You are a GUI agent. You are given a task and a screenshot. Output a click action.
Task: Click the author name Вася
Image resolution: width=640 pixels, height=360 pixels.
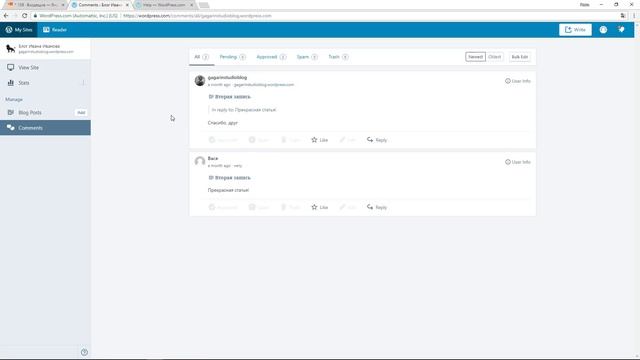(x=213, y=158)
